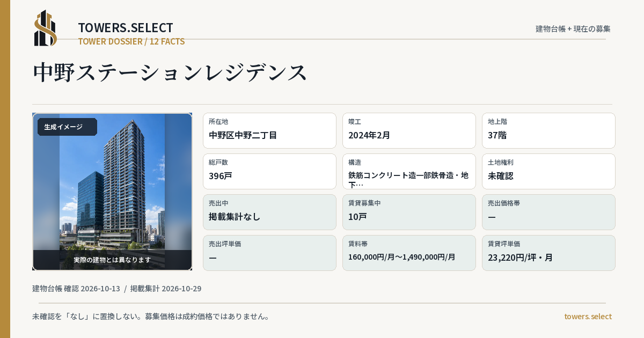The height and width of the screenshot is (338, 644).
Task: Select the 総戸数 396戸 card
Action: click(x=269, y=171)
